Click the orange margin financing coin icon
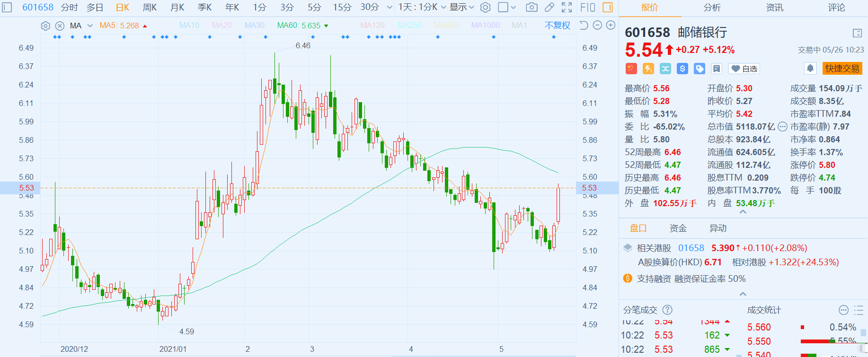The width and height of the screenshot is (868, 357). 628,279
